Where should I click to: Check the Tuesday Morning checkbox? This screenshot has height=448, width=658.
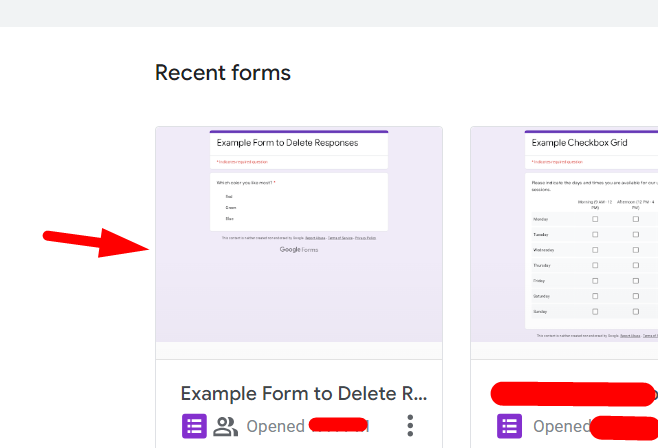pos(595,234)
